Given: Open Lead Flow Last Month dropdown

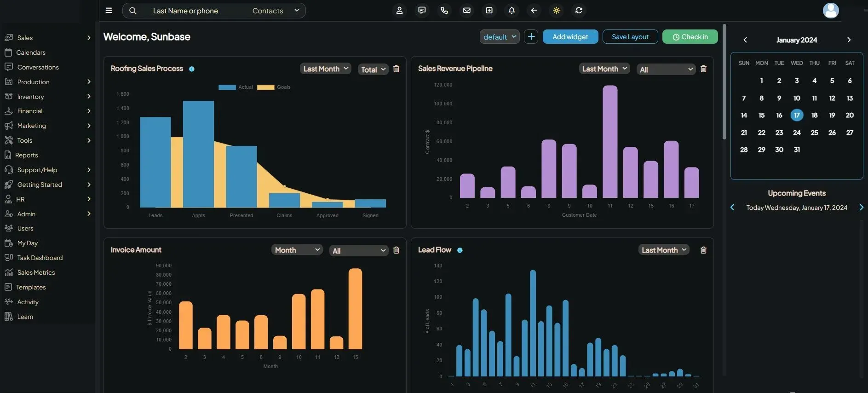Looking at the screenshot, I should point(664,250).
